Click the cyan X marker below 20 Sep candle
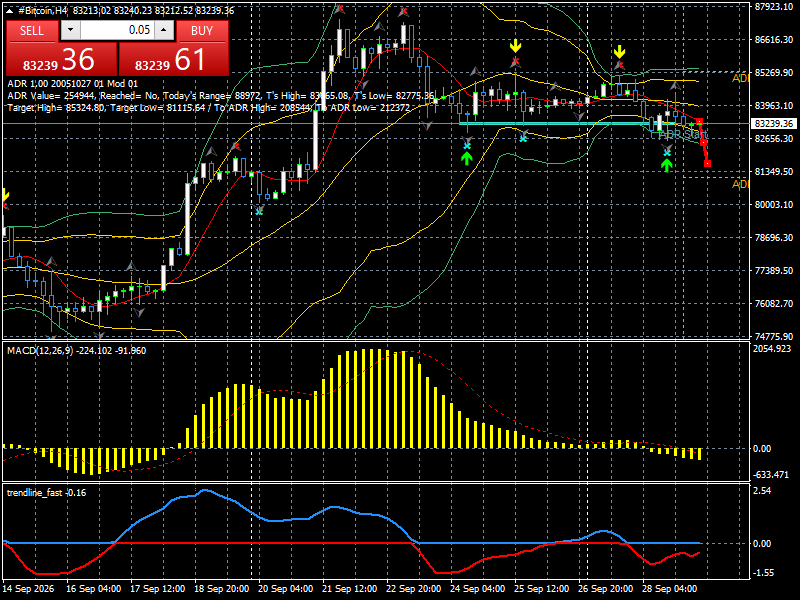The height and width of the screenshot is (600, 800). [x=259, y=211]
